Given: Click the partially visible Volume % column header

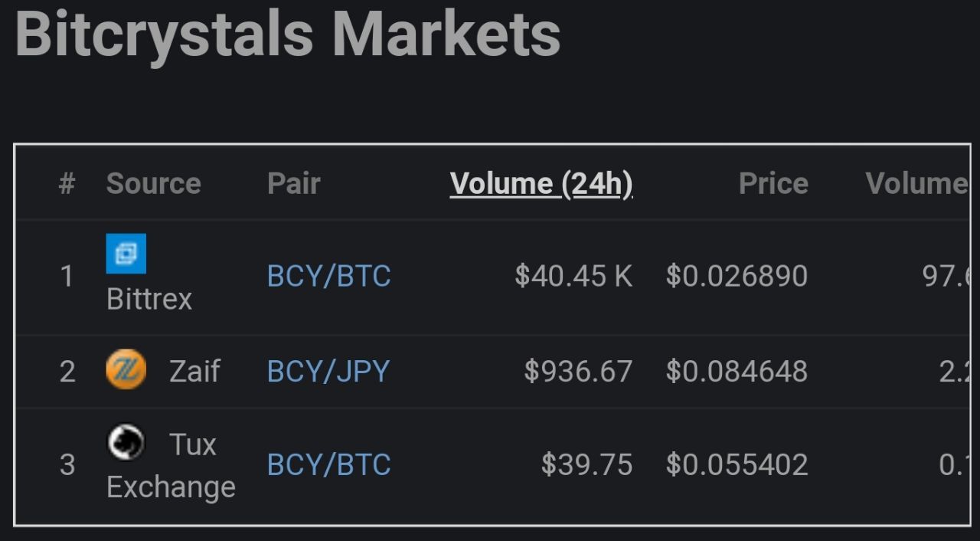Looking at the screenshot, I should [x=916, y=184].
